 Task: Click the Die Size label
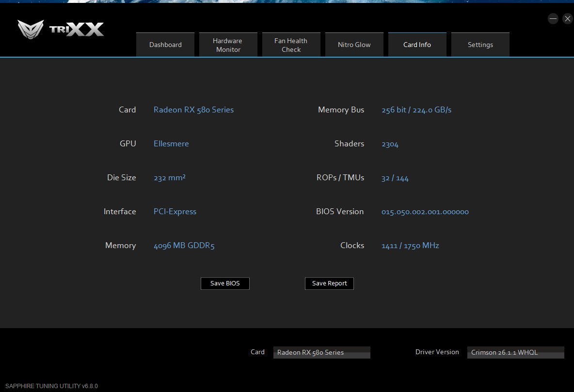[x=121, y=177]
